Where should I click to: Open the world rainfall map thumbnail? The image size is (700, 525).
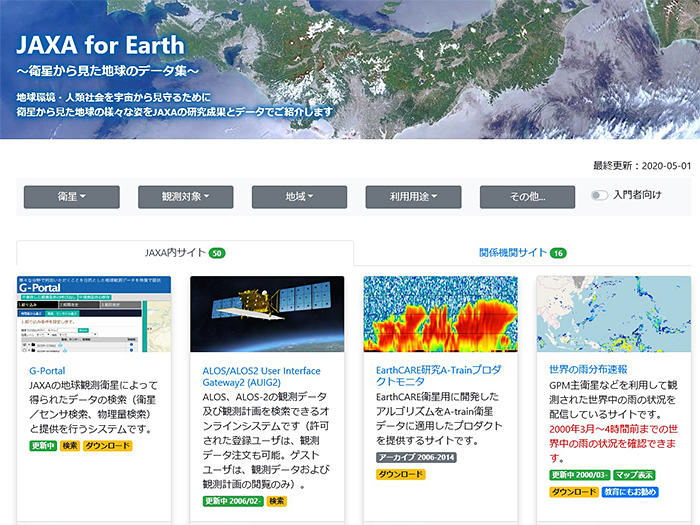614,314
